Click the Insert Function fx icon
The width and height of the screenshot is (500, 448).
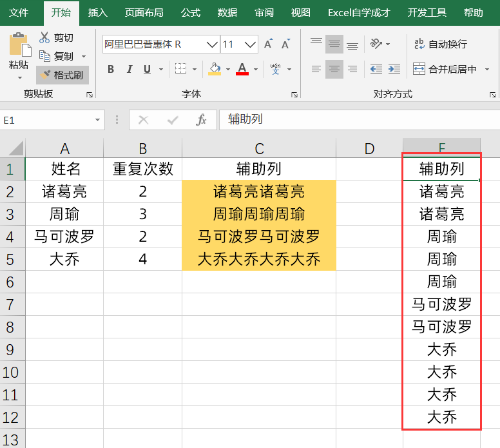[201, 120]
